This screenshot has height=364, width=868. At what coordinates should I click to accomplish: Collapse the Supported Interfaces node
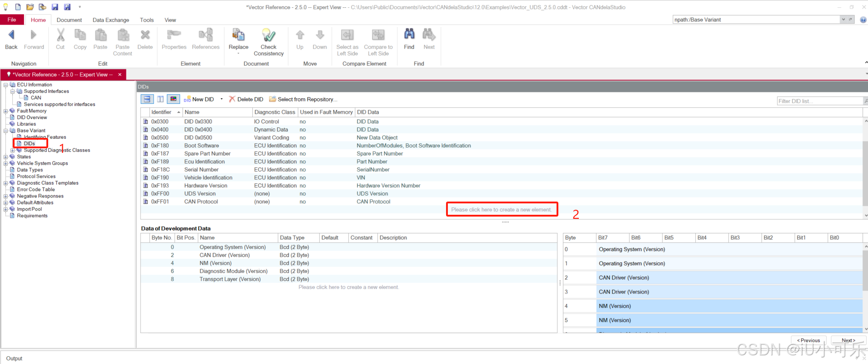[12, 91]
